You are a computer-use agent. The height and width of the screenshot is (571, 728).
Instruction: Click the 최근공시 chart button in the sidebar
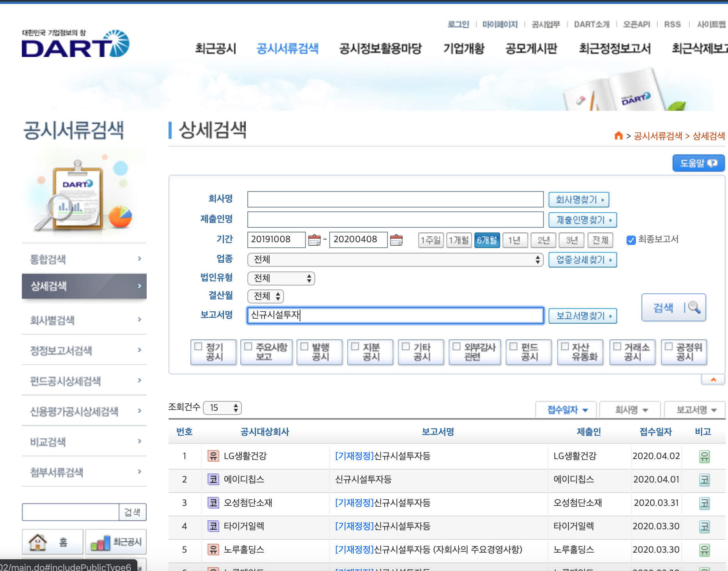coord(116,542)
